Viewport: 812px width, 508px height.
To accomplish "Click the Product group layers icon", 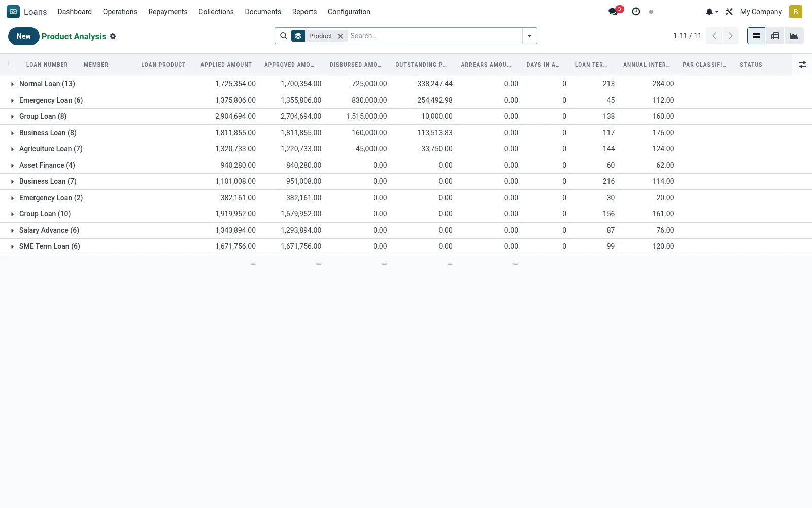I will [x=298, y=36].
